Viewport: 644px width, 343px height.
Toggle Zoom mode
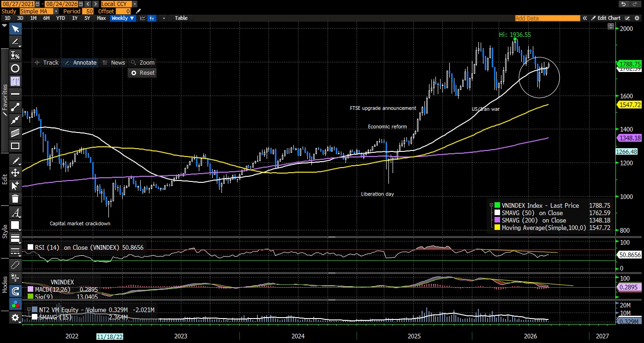[x=143, y=63]
